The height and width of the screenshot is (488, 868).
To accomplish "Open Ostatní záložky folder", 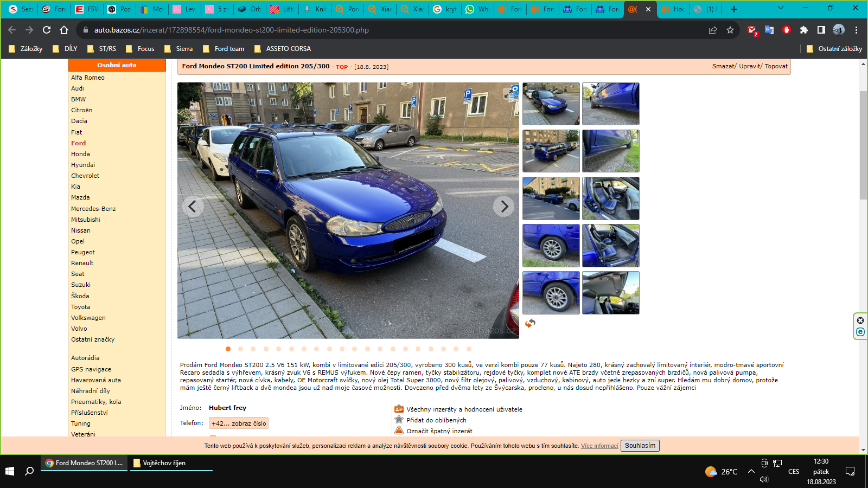I will pos(834,48).
